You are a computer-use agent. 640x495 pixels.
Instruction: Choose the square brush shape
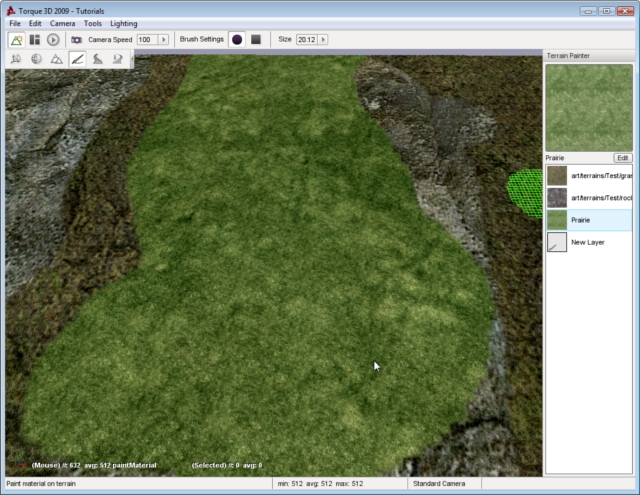click(x=256, y=39)
